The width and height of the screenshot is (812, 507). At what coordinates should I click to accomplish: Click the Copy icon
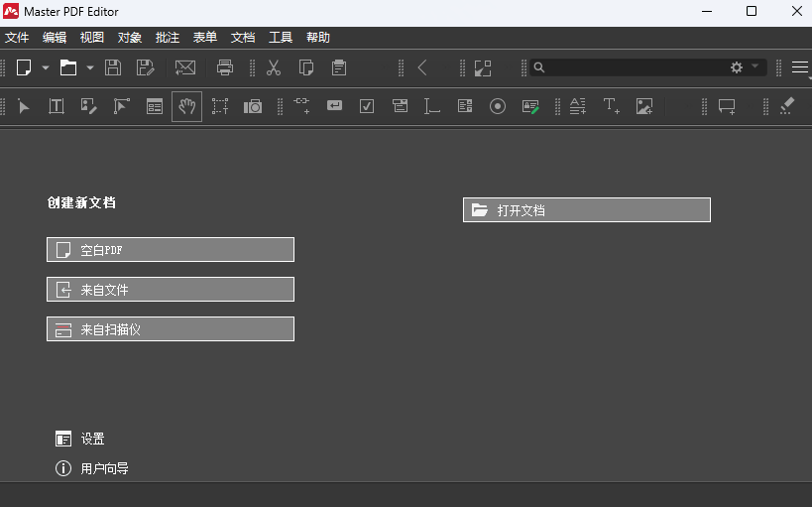pyautogui.click(x=306, y=67)
